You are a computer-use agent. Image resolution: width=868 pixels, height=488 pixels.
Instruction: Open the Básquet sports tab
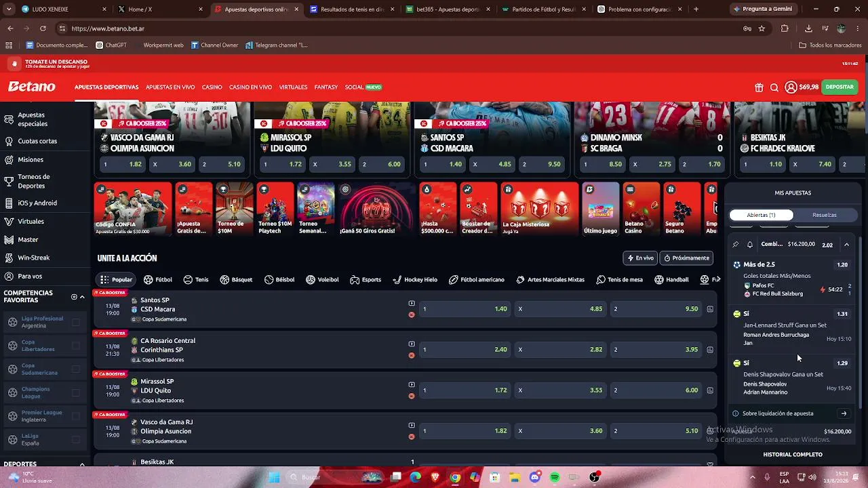236,280
